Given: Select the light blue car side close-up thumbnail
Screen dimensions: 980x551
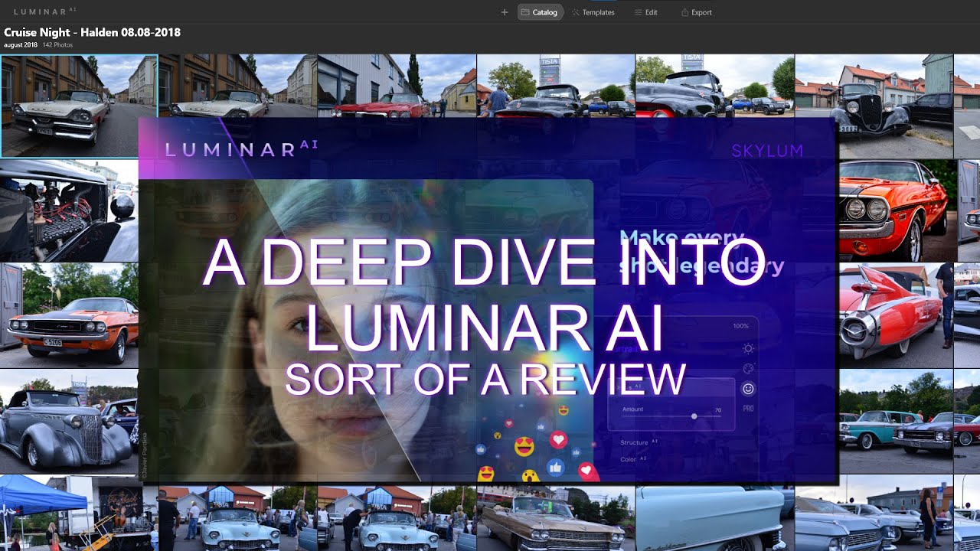Looking at the screenshot, I should [x=714, y=518].
